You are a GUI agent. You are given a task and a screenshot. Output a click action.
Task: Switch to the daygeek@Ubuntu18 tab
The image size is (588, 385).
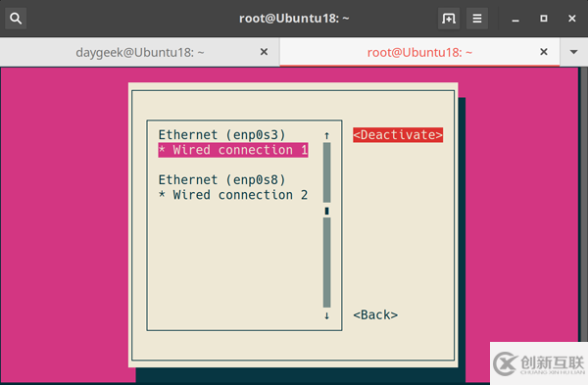click(140, 52)
